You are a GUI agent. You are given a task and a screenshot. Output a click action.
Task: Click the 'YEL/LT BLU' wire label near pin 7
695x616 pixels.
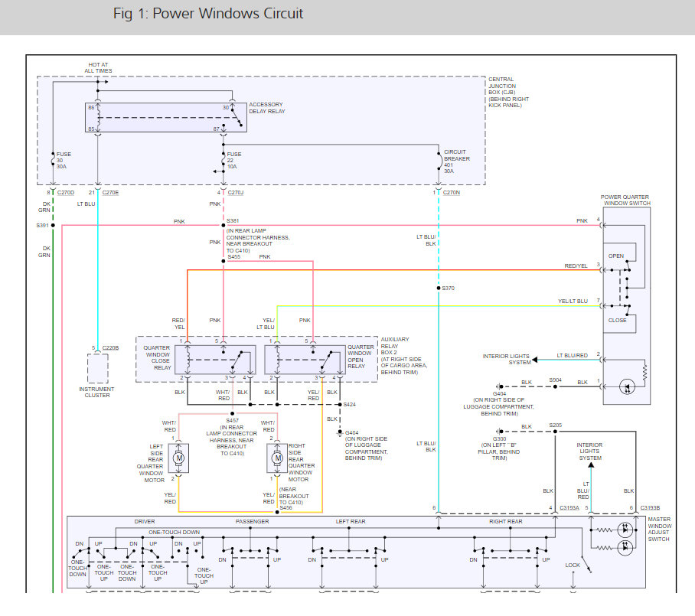click(x=573, y=301)
